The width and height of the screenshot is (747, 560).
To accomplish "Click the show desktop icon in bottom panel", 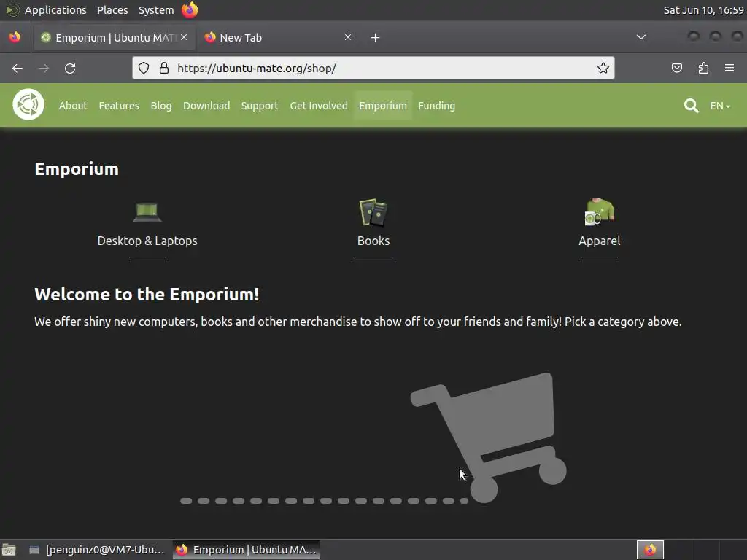I will tap(9, 550).
